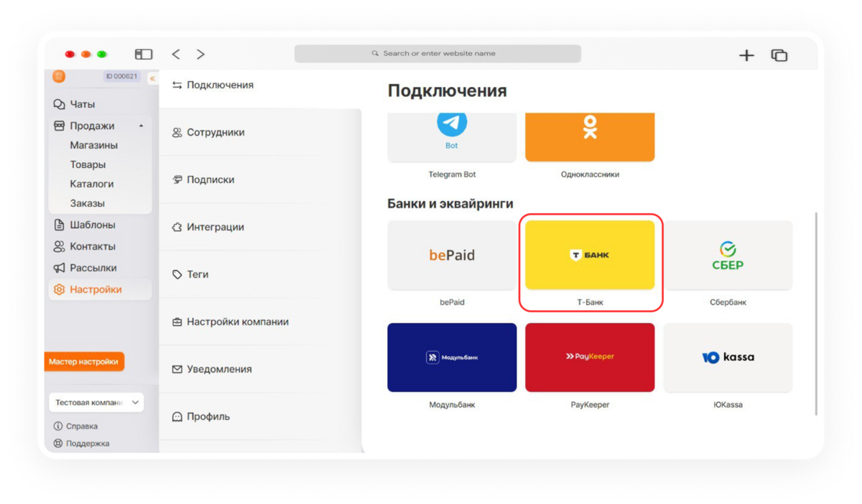Select the Т-Банк yellow card
Image resolution: width=862 pixels, height=504 pixels.
[x=590, y=255]
